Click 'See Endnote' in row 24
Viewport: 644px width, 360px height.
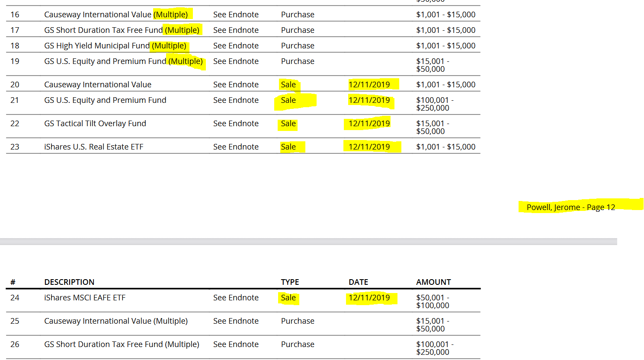(x=236, y=298)
